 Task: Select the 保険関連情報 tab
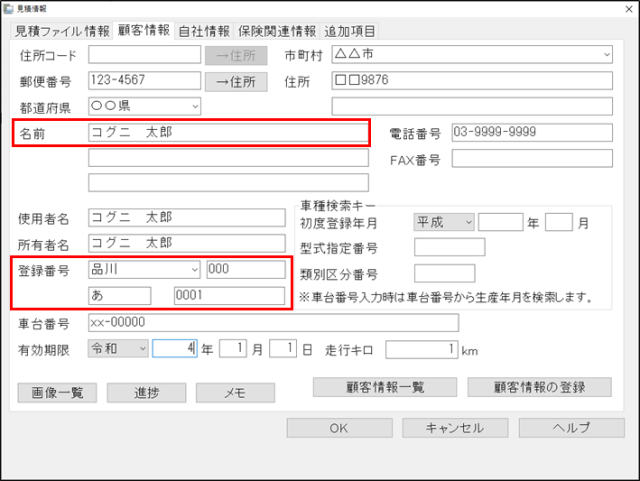[277, 31]
